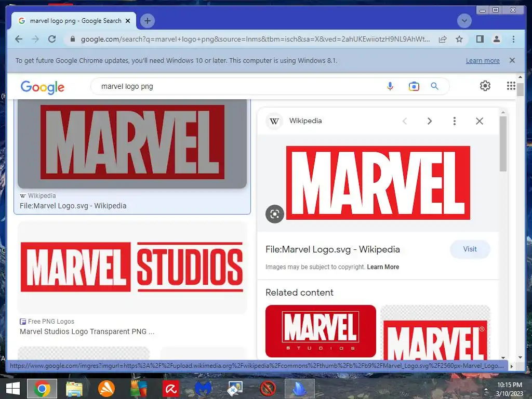Image resolution: width=532 pixels, height=399 pixels.
Task: Click the address bar URL
Action: pyautogui.click(x=255, y=39)
